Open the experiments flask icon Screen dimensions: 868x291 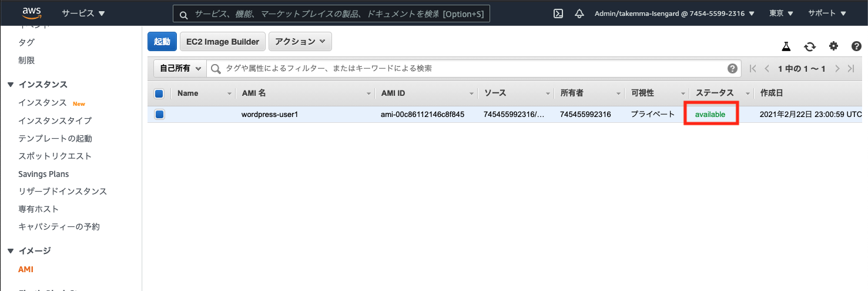pyautogui.click(x=786, y=46)
